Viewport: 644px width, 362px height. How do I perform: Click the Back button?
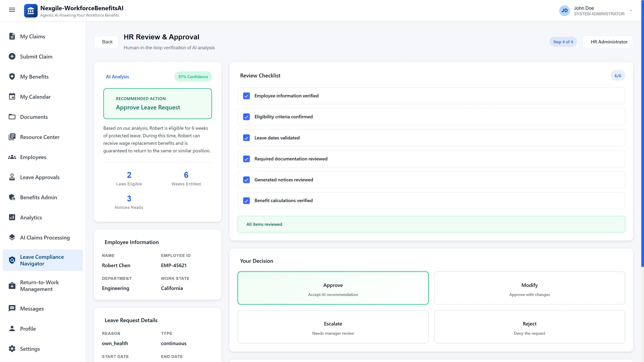point(106,42)
